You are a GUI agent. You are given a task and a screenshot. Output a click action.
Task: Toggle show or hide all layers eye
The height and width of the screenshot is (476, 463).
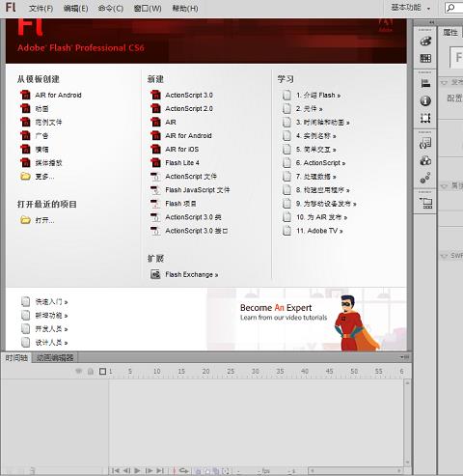(78, 371)
